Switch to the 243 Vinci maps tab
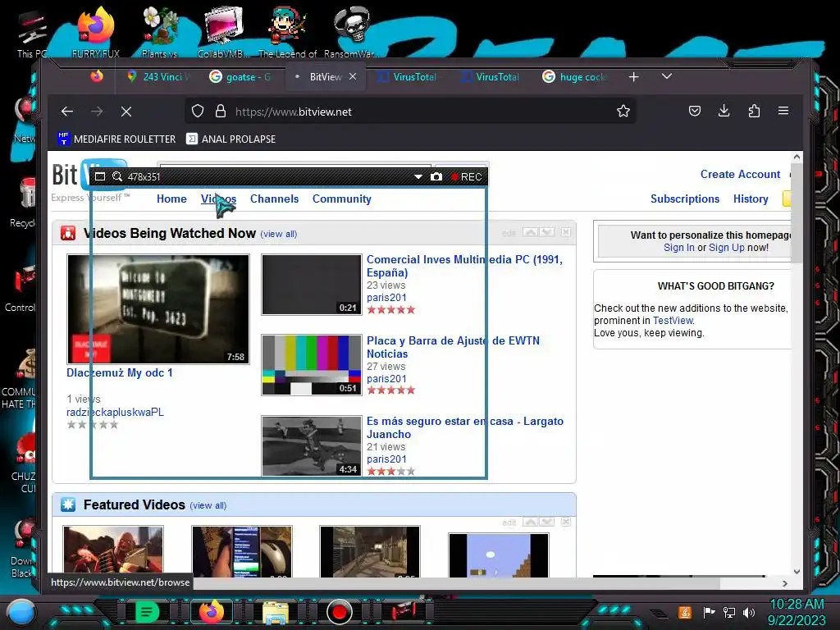The height and width of the screenshot is (630, 840). click(159, 77)
